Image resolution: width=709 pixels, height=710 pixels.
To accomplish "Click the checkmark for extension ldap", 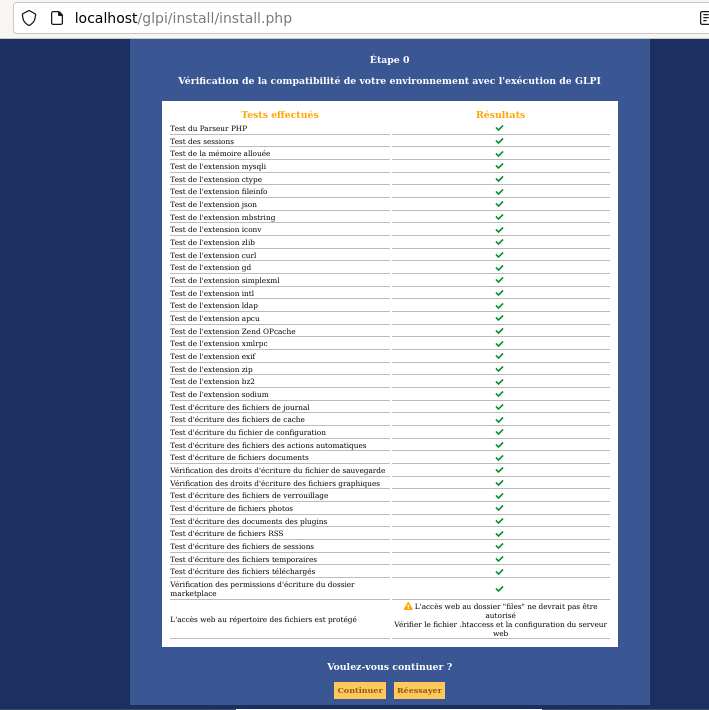I will (x=499, y=306).
